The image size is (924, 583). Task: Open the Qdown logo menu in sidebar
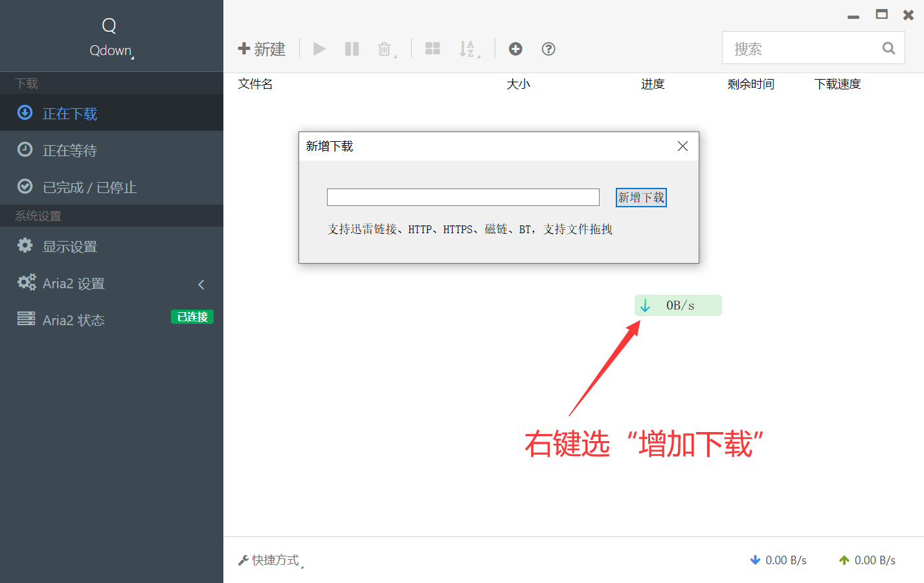tap(111, 37)
